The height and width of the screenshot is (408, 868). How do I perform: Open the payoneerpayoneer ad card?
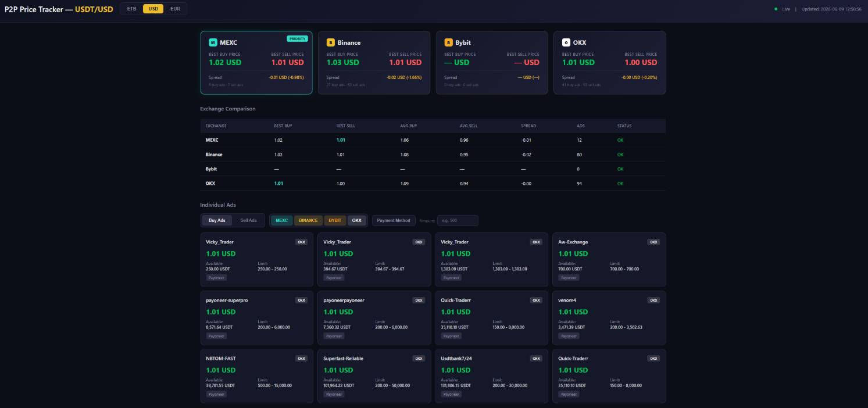pos(374,318)
